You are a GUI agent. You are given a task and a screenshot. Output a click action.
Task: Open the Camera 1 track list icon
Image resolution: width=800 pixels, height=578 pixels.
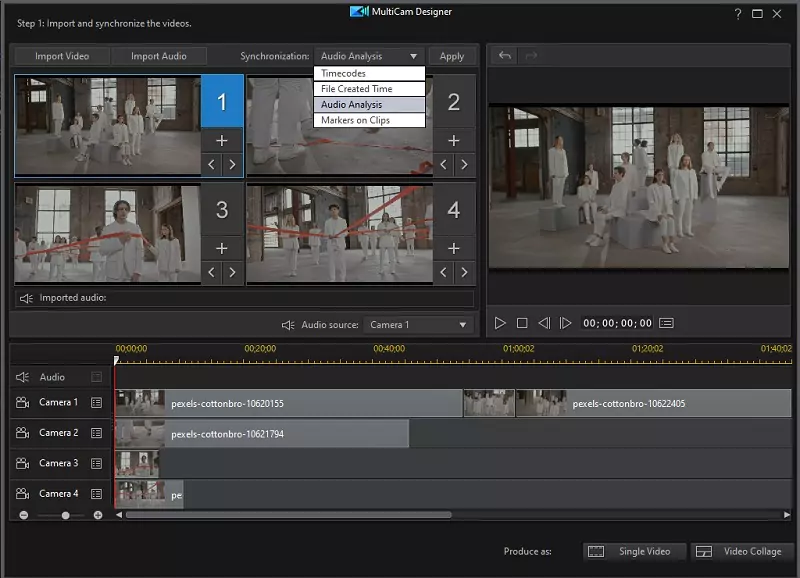click(97, 402)
